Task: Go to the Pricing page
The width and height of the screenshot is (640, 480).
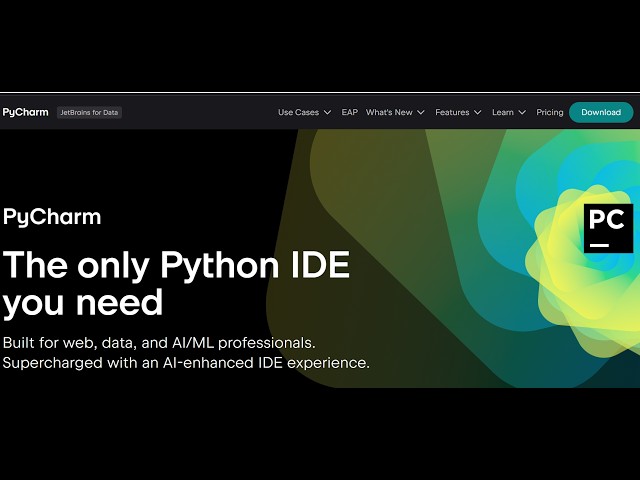Action: (x=550, y=112)
